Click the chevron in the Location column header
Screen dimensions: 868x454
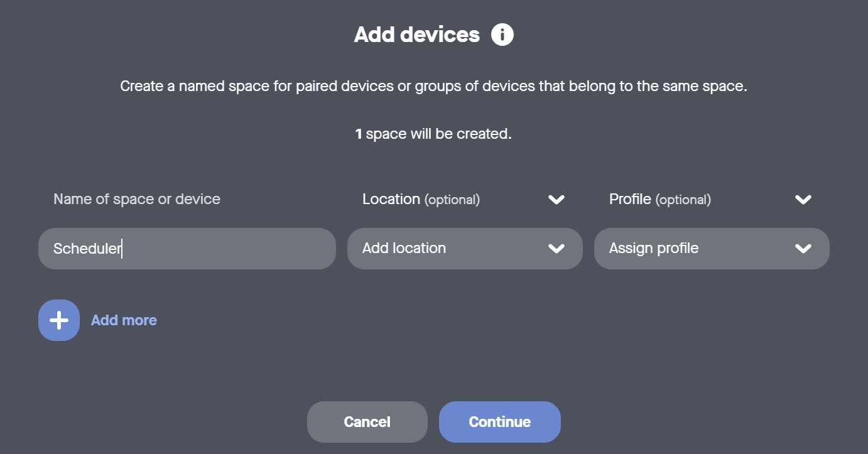pos(556,200)
